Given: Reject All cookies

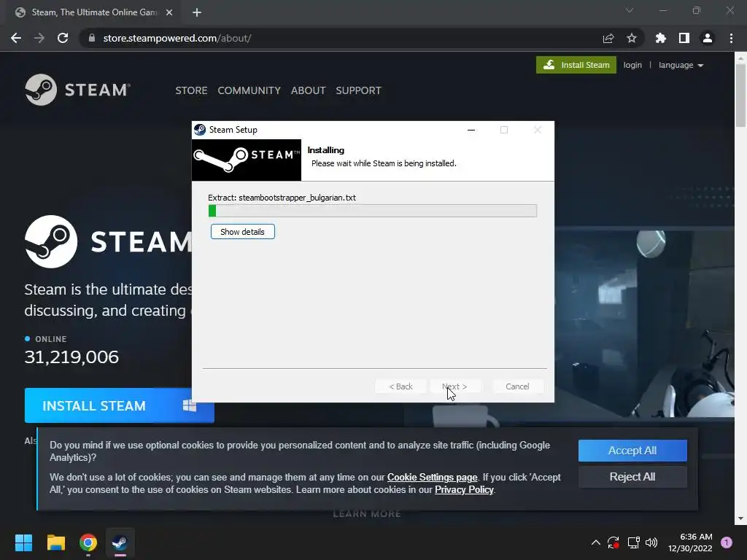Looking at the screenshot, I should pos(632,477).
